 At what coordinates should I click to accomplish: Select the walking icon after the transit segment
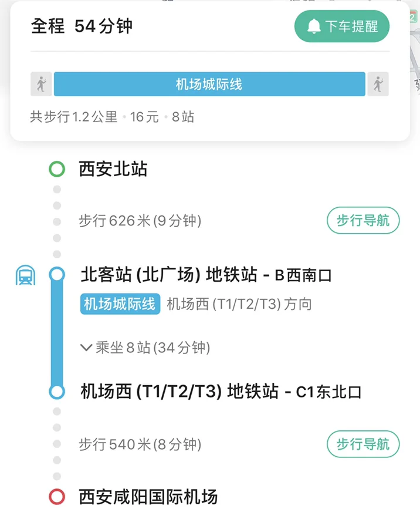tap(378, 84)
